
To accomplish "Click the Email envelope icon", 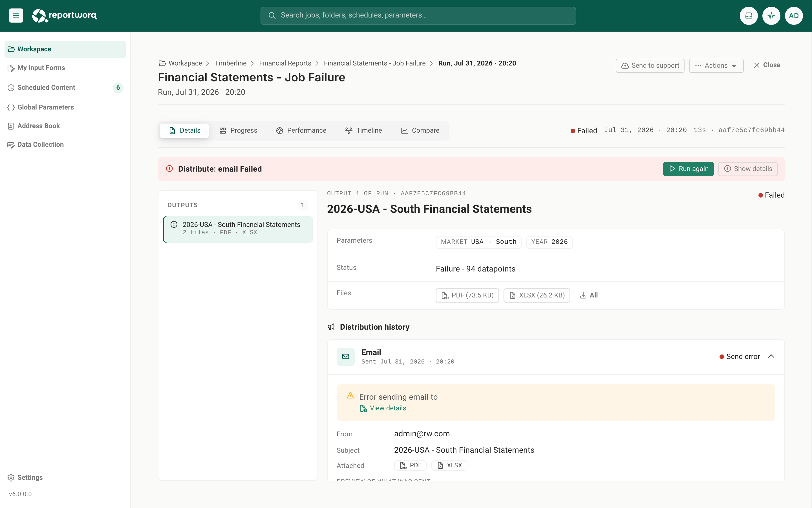I will coord(346,356).
